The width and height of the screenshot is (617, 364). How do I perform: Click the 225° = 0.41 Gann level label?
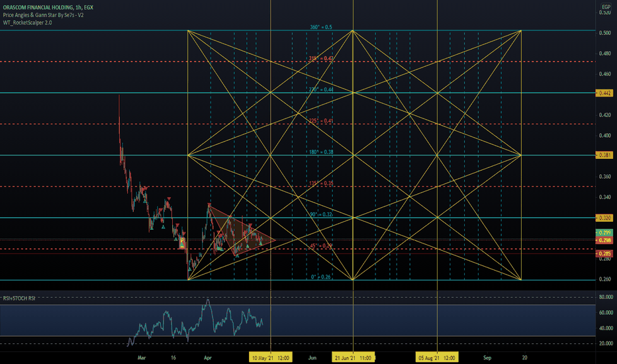320,121
